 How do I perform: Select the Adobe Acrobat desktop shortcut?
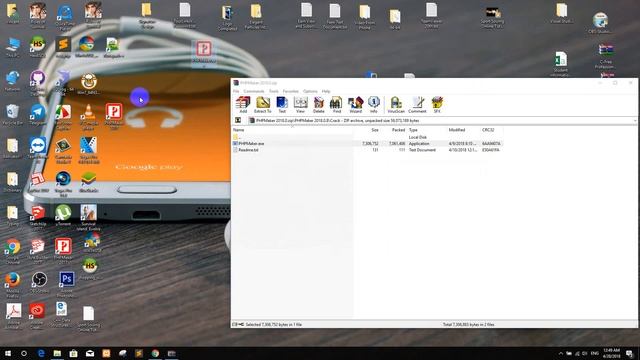(x=13, y=316)
